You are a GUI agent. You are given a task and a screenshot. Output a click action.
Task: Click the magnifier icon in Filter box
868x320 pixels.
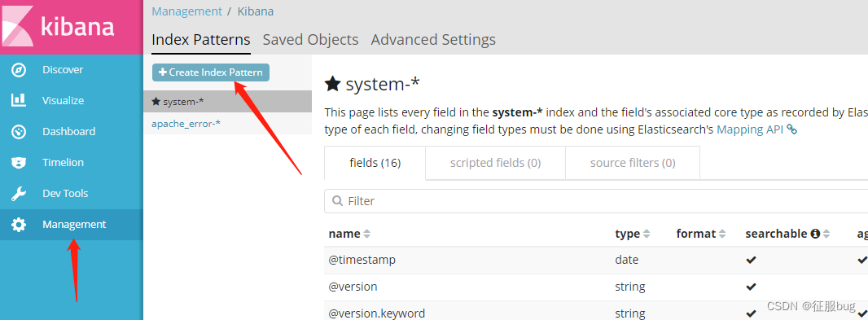coord(336,201)
